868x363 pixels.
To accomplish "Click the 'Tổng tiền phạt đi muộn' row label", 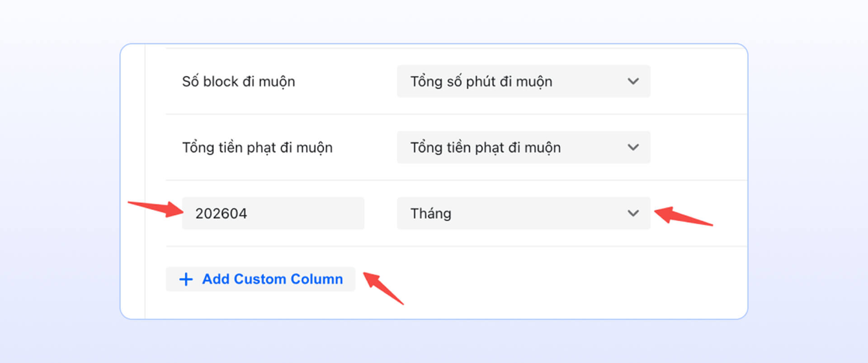I will pos(257,148).
